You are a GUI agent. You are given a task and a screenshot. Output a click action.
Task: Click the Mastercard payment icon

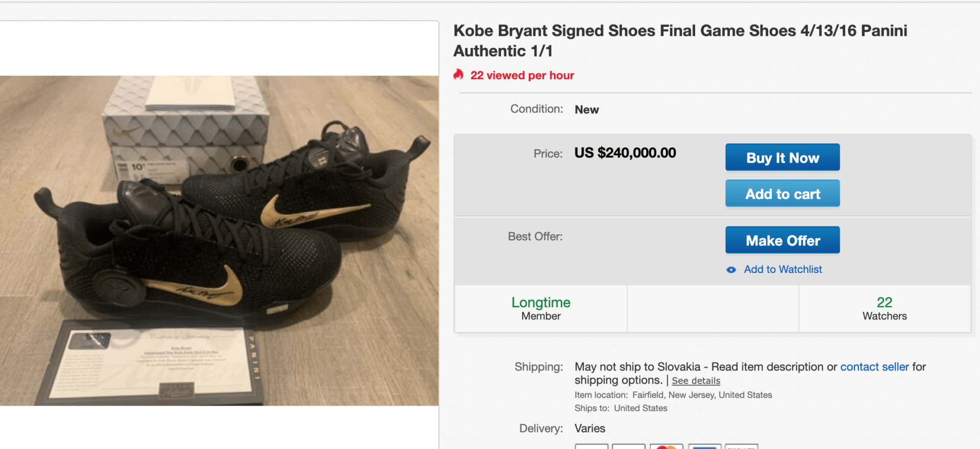(666, 446)
